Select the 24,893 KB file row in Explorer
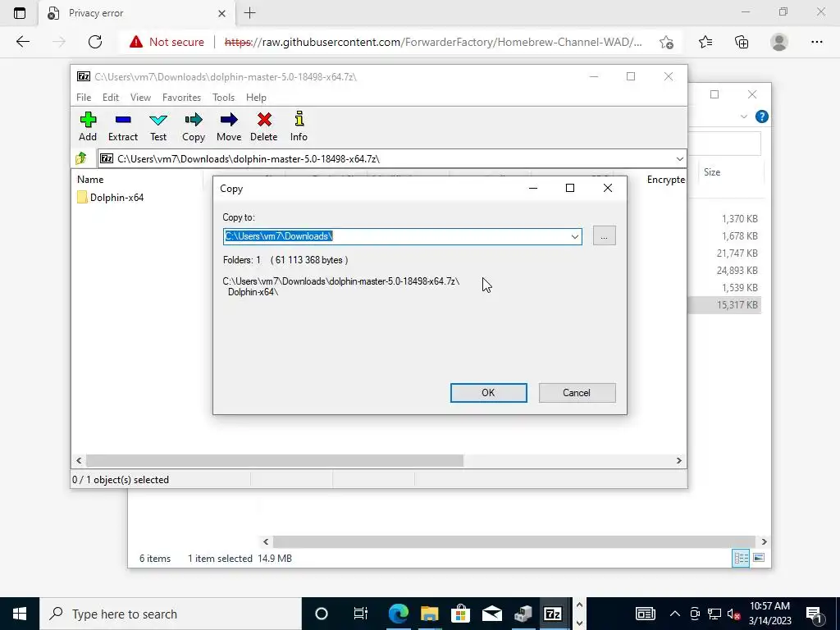 (724, 271)
